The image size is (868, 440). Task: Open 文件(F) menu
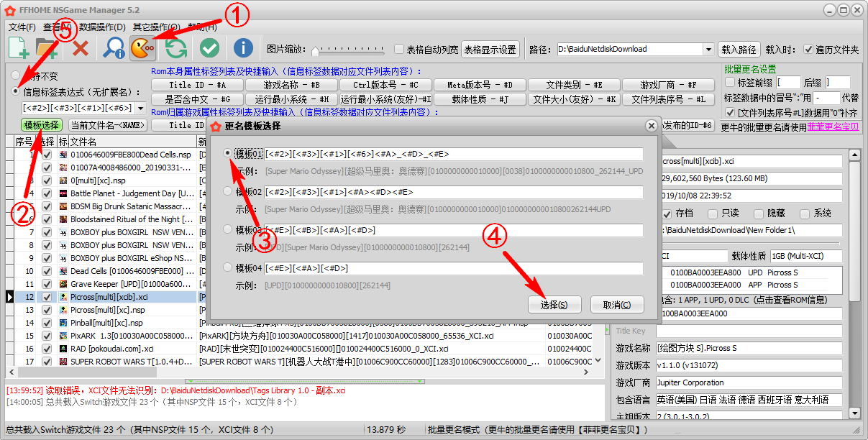[x=22, y=27]
